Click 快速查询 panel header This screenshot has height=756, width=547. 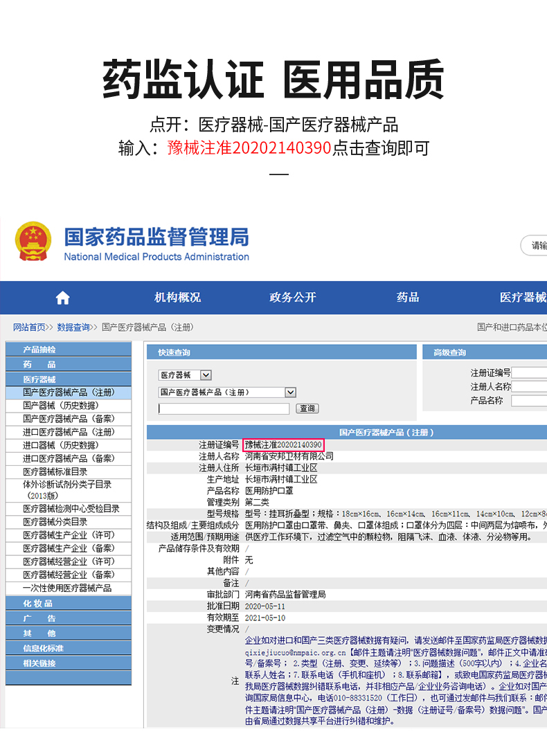pyautogui.click(x=282, y=352)
